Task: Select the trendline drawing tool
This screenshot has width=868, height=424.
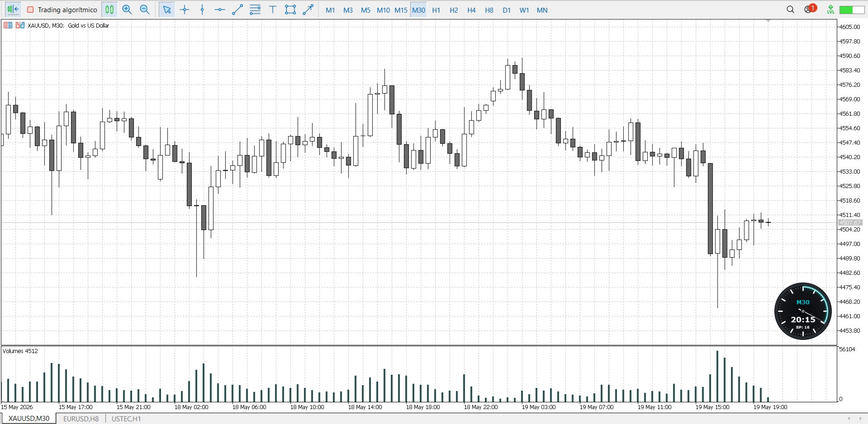Action: click(x=237, y=9)
